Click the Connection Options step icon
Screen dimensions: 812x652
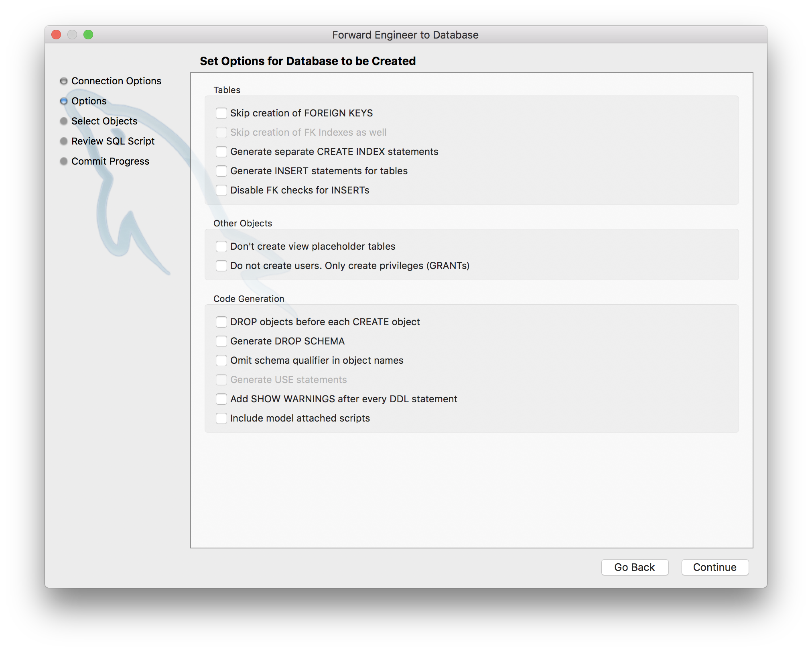click(64, 80)
